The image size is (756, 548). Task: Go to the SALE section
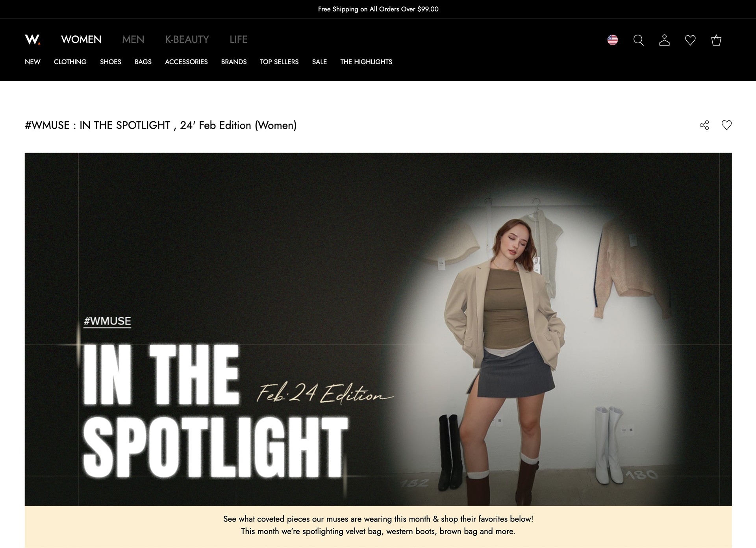319,62
